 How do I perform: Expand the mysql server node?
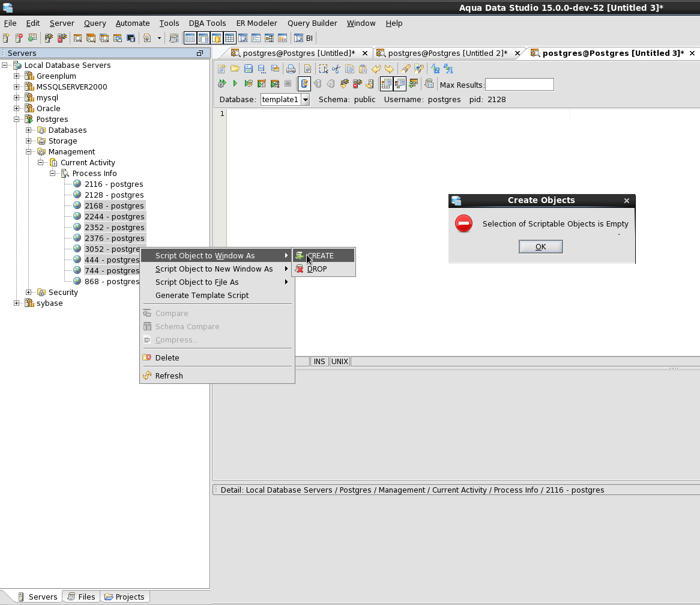tap(17, 97)
